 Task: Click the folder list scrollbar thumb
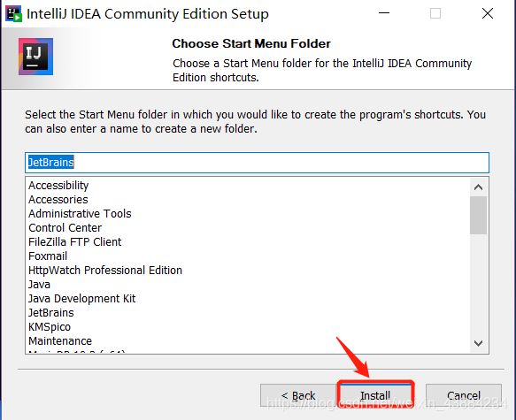[478, 215]
